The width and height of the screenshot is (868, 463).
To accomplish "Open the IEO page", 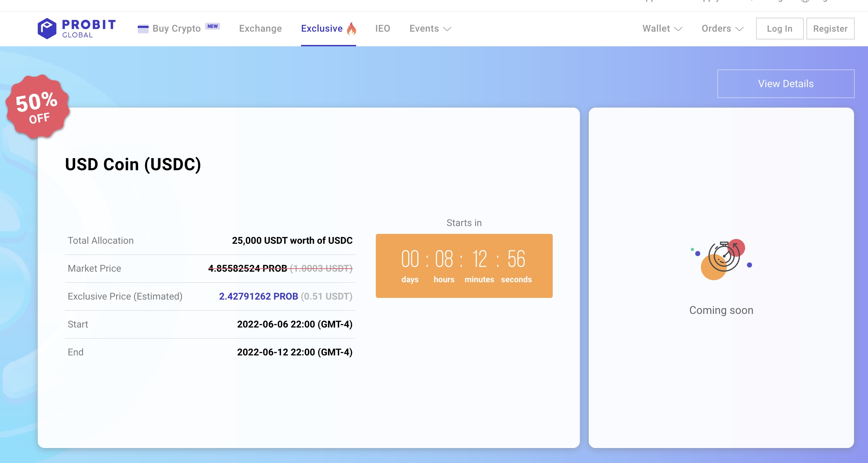I will coord(383,29).
